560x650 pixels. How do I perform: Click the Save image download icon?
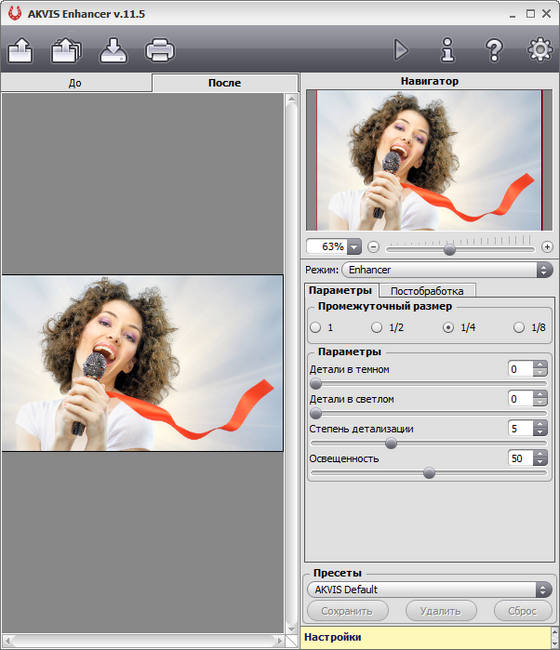point(113,50)
